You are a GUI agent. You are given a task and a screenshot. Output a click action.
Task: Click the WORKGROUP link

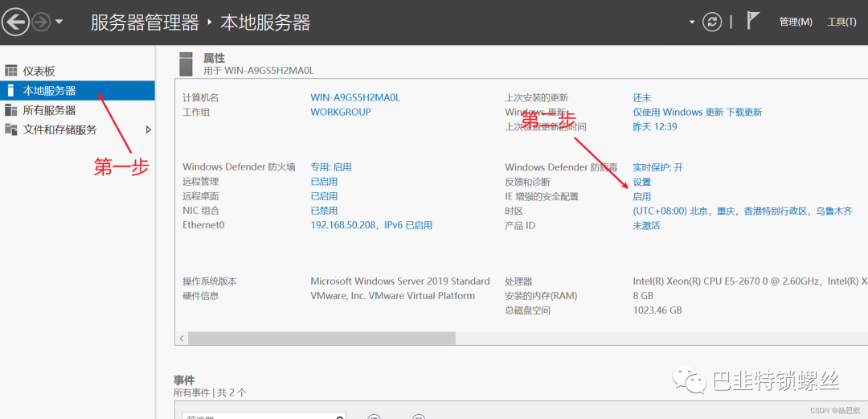(x=341, y=112)
